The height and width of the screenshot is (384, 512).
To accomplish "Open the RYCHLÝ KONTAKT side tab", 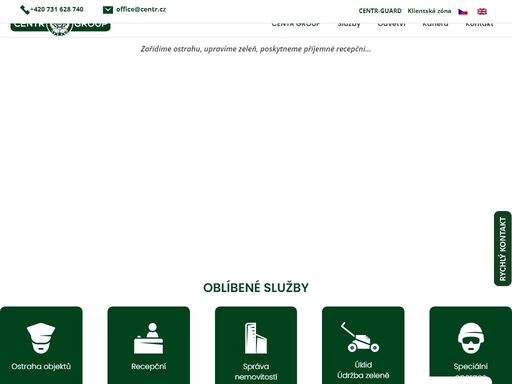I will point(503,249).
